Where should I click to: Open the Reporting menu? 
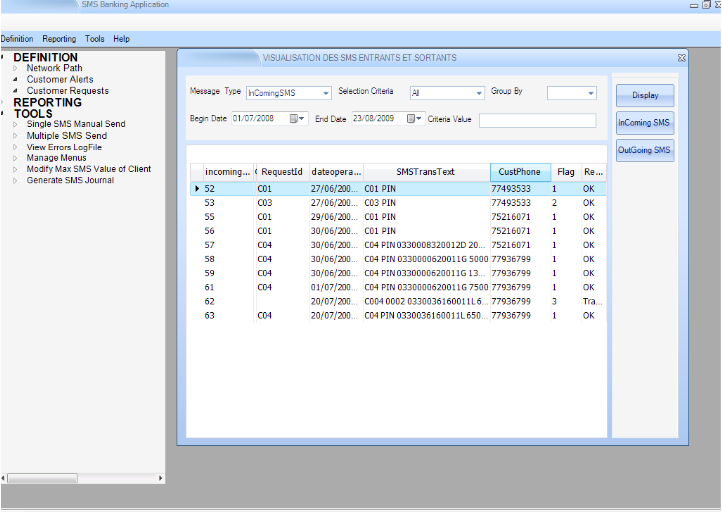[59, 39]
